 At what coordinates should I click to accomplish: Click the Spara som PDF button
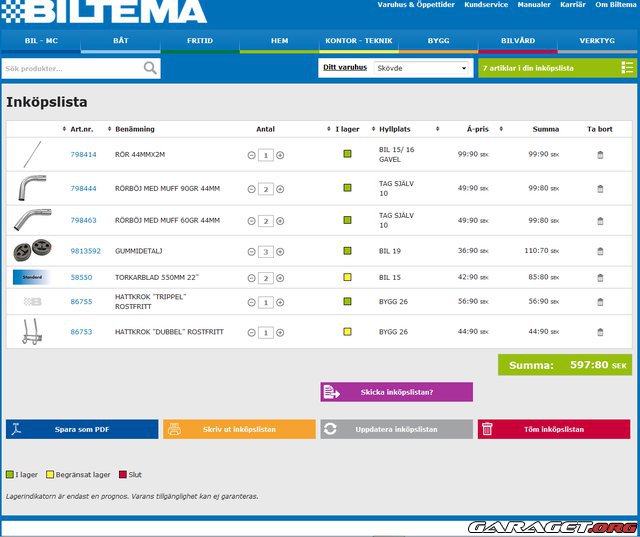pos(82,429)
